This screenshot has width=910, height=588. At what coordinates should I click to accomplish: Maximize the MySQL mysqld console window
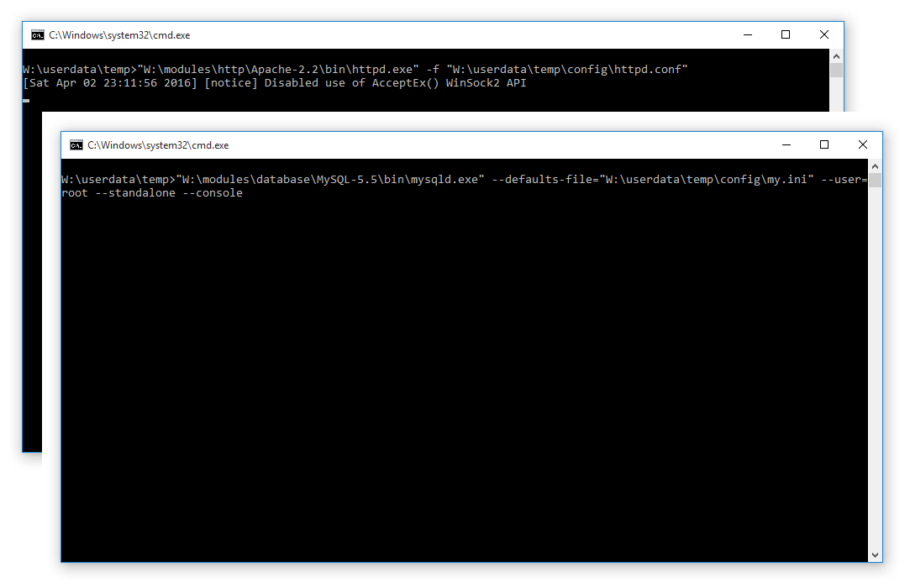coord(824,144)
